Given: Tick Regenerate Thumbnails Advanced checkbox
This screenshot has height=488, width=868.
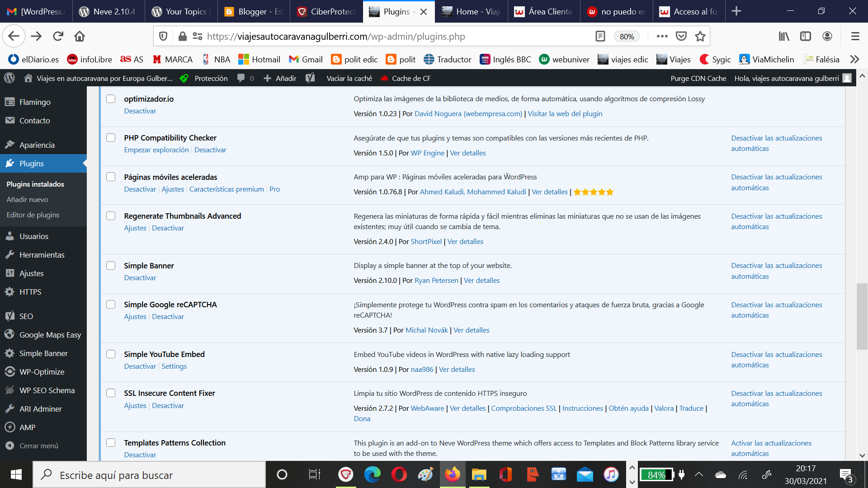Looking at the screenshot, I should coord(111,216).
